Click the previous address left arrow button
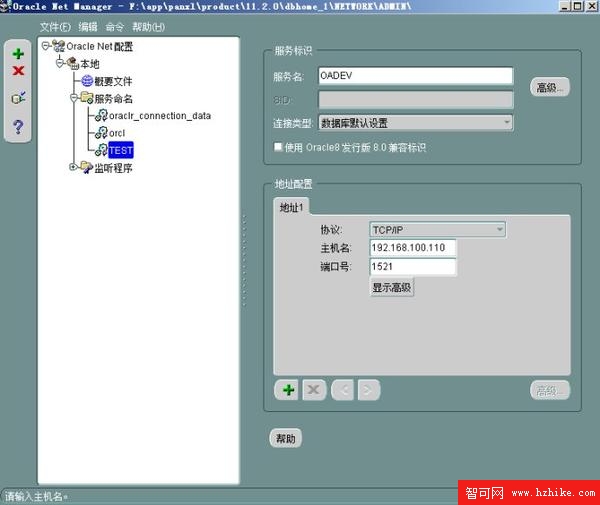The width and height of the screenshot is (600, 505). (342, 390)
